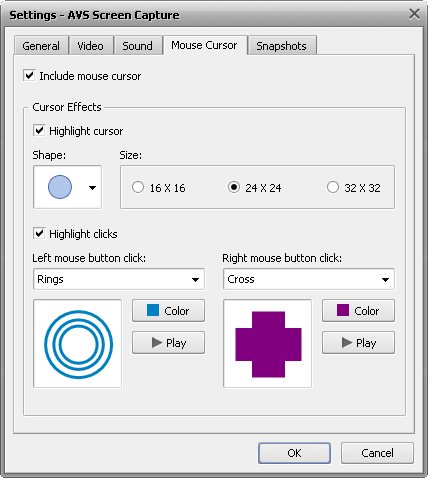Image resolution: width=428 pixels, height=478 pixels.
Task: Disable the Highlight cursor checkbox
Action: (39, 131)
